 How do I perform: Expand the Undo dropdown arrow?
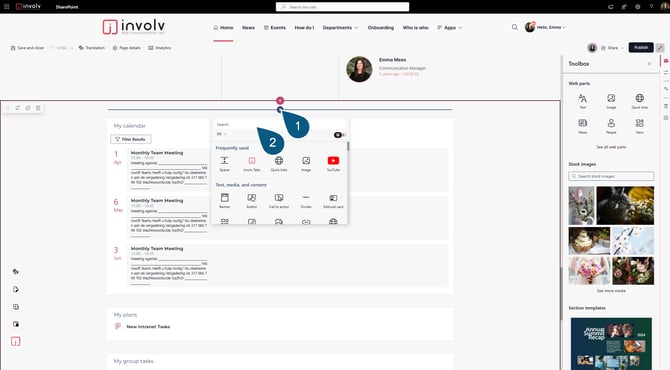tap(71, 48)
